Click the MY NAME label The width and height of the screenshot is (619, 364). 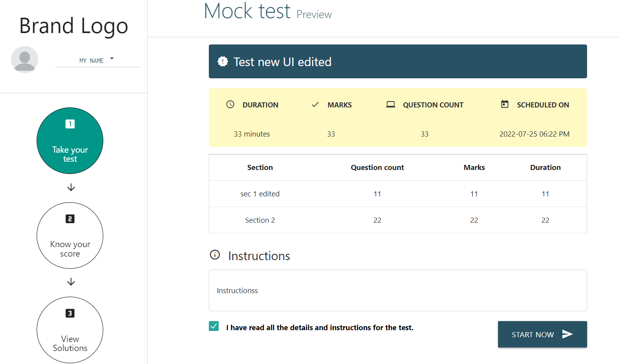(x=91, y=61)
